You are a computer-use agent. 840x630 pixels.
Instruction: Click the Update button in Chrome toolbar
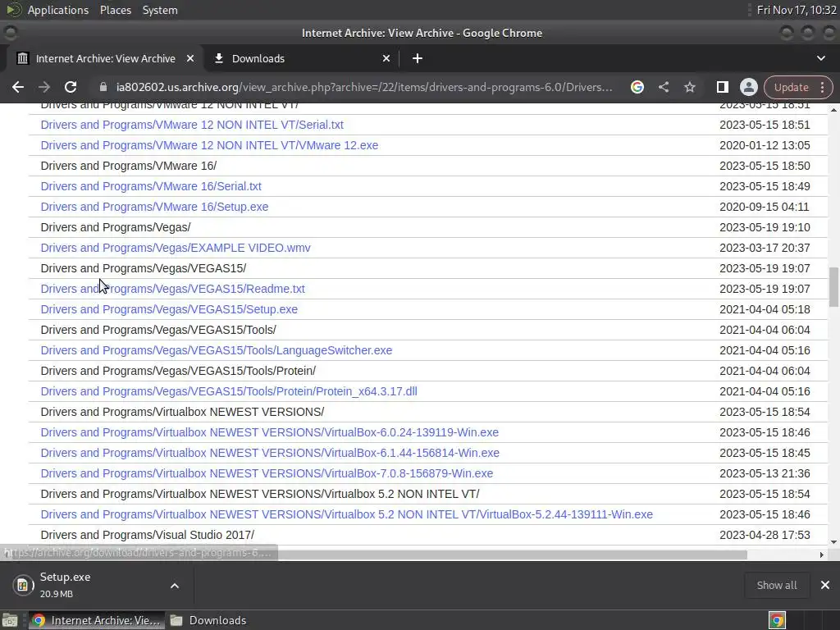[792, 87]
